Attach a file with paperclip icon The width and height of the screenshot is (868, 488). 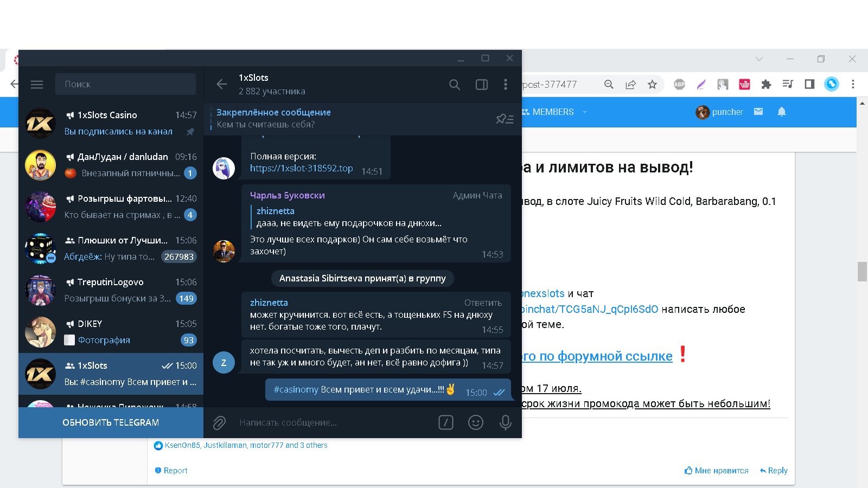tap(219, 422)
